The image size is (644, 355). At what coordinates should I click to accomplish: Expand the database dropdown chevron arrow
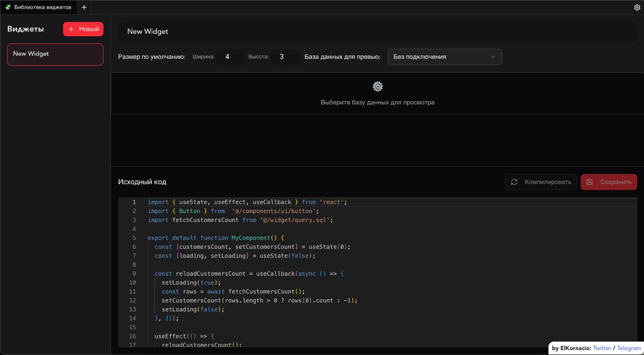point(493,57)
